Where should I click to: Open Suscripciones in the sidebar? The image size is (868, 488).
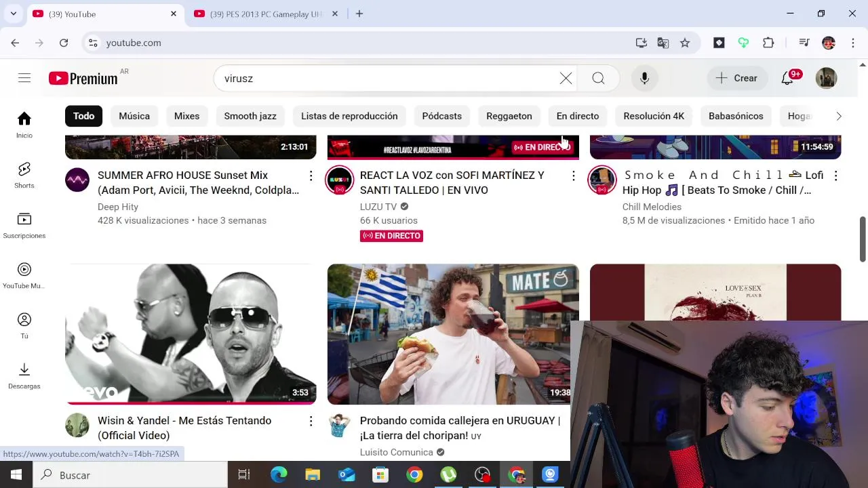coord(24,226)
